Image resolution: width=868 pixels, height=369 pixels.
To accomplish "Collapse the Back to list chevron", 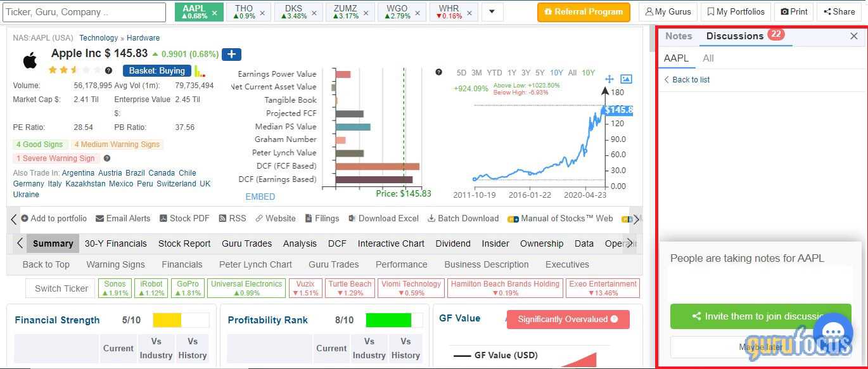I will (x=666, y=80).
